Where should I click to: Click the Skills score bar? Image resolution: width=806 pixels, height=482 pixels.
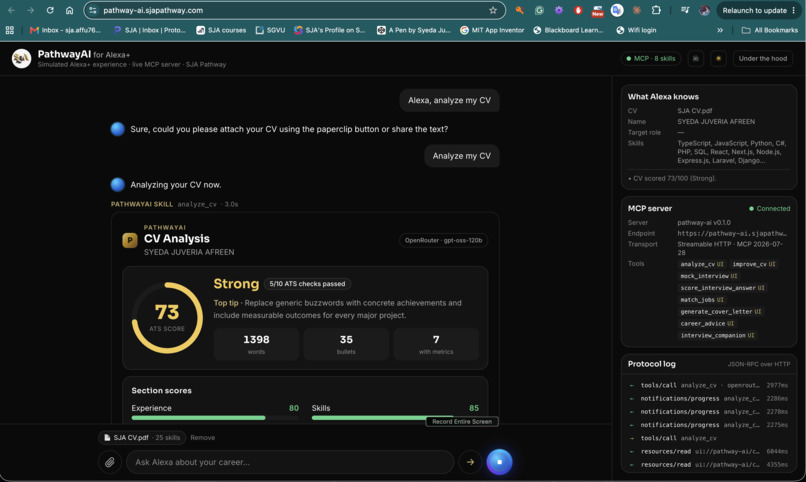[x=395, y=417]
